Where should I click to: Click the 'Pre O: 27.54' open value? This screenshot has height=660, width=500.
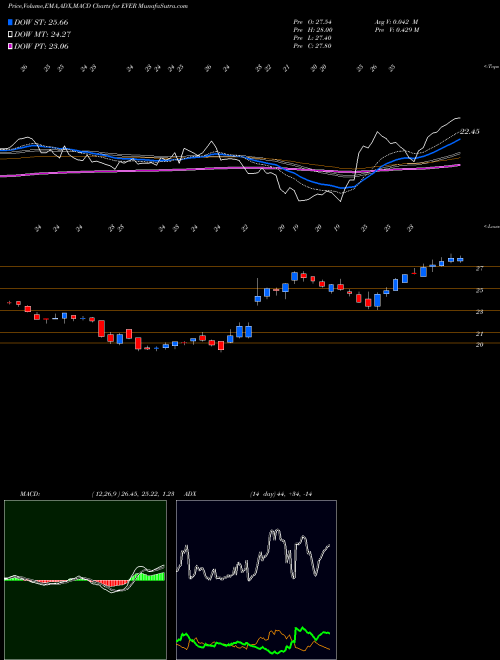coord(312,22)
